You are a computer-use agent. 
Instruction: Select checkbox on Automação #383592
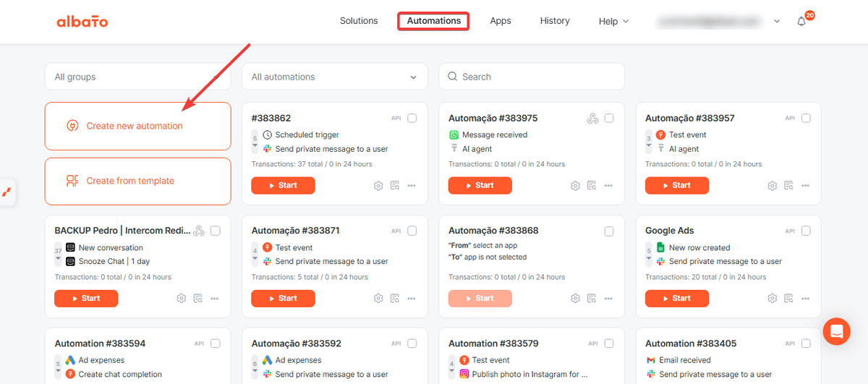point(412,344)
